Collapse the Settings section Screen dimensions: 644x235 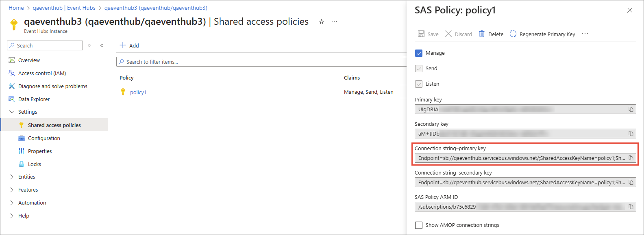[12, 112]
